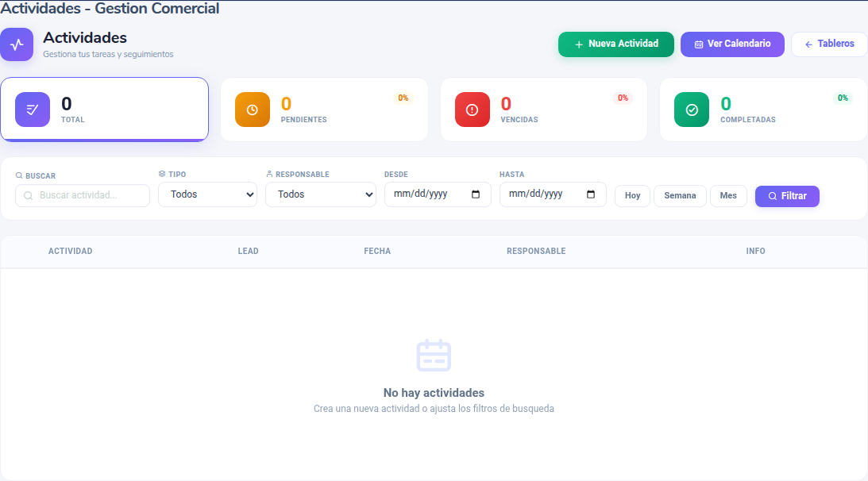Select the Vencidas stats card
Screen dimensions: 868x481
(544, 110)
